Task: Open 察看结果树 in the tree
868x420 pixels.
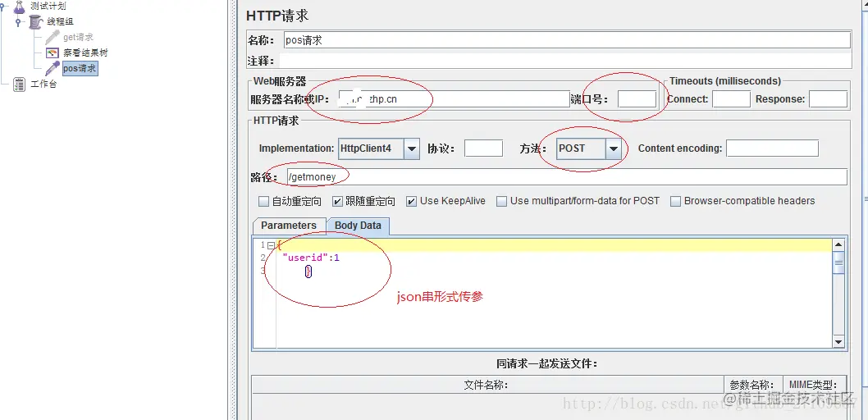Action: pos(85,53)
